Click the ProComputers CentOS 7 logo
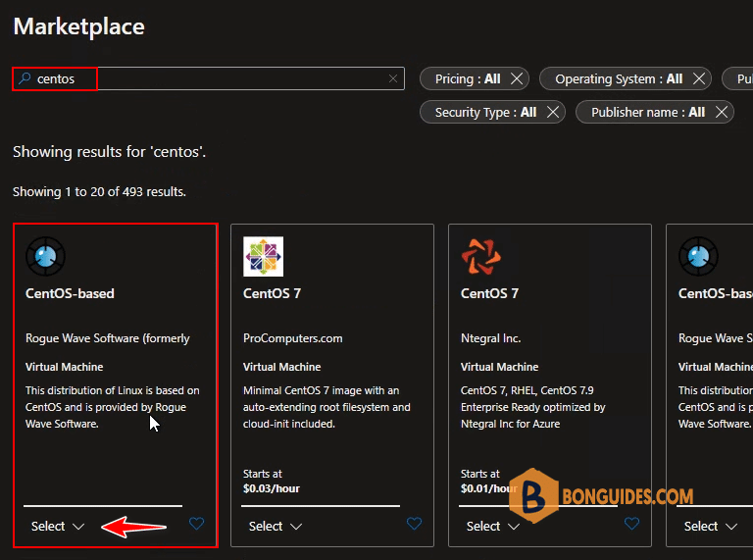Viewport: 753px width, 560px height. [263, 256]
